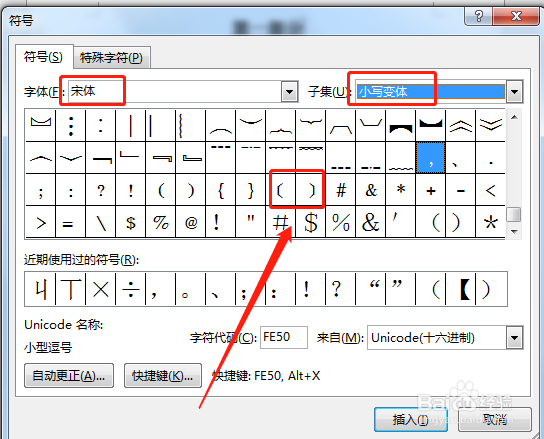Open the font dropdown showing 宋体

coord(290,92)
